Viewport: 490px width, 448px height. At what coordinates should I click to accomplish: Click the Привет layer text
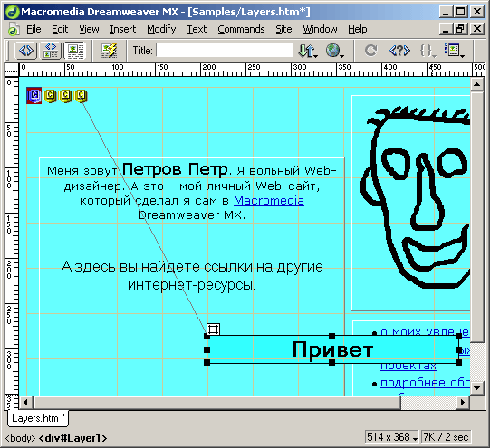[x=332, y=349]
